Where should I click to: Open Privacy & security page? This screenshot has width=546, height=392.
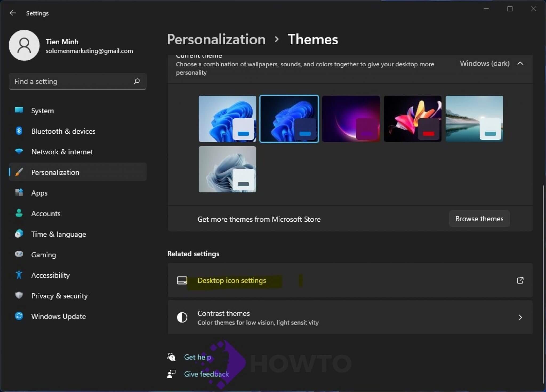[x=78, y=296]
